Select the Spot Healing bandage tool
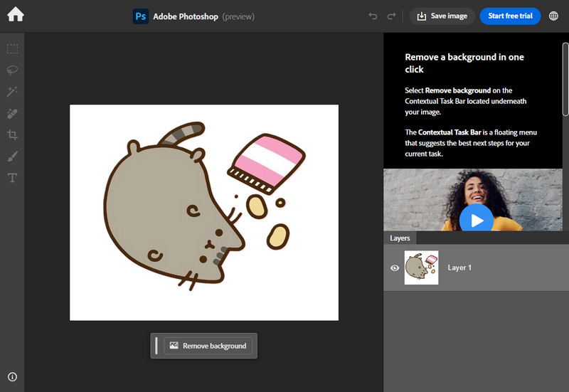The height and width of the screenshot is (392, 569). (x=12, y=113)
